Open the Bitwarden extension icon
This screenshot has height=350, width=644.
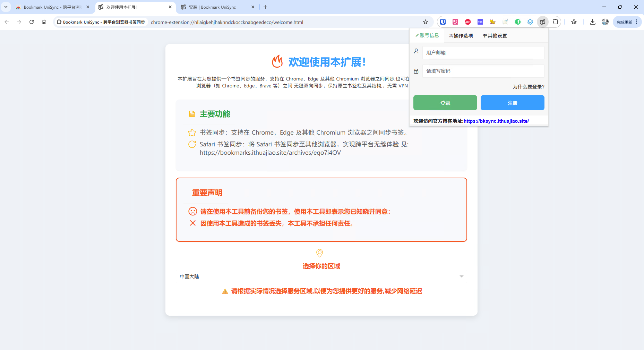[x=443, y=22]
